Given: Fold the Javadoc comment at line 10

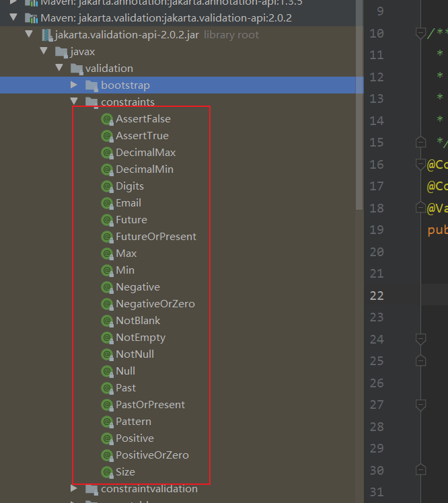Looking at the screenshot, I should [420, 34].
